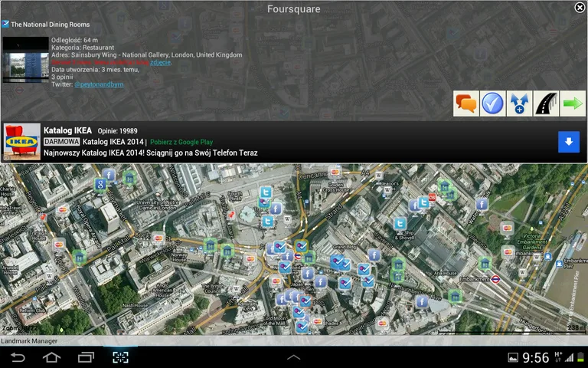588x368 pixels.
Task: Select the yellow-highlighted Foursquare marker at Charing Cross
Action: (x=301, y=247)
